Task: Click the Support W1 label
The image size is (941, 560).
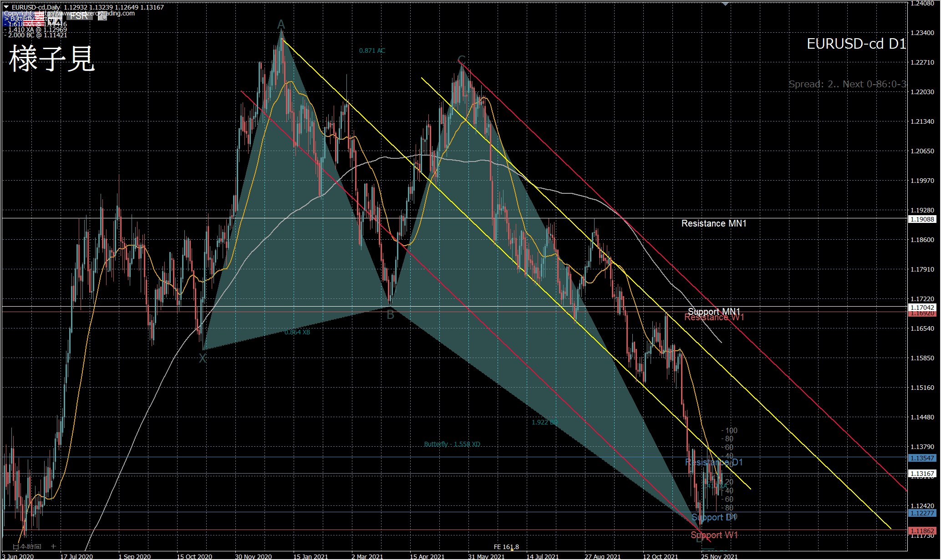Action: click(x=714, y=535)
